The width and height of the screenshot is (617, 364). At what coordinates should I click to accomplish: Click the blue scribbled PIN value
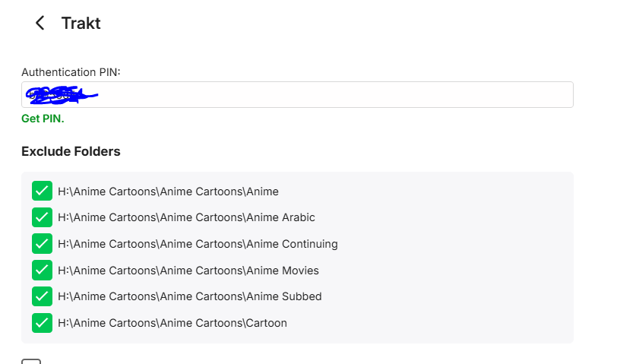59,95
